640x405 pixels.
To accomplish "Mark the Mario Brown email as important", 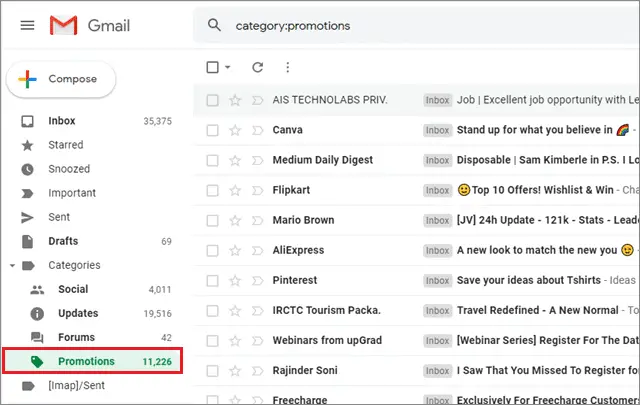I will (x=258, y=220).
